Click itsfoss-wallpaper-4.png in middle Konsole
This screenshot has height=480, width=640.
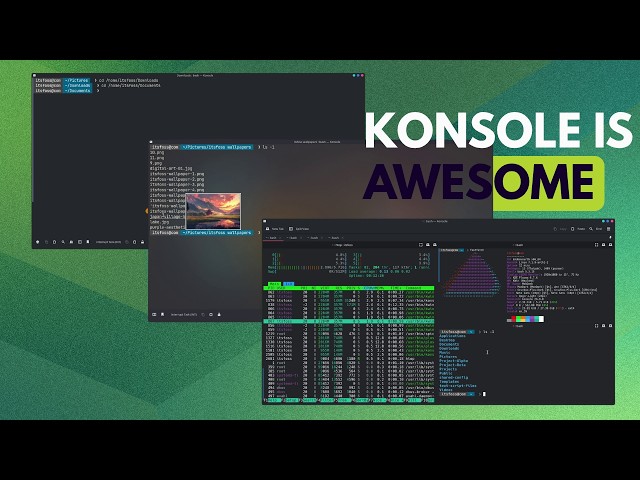coord(177,190)
